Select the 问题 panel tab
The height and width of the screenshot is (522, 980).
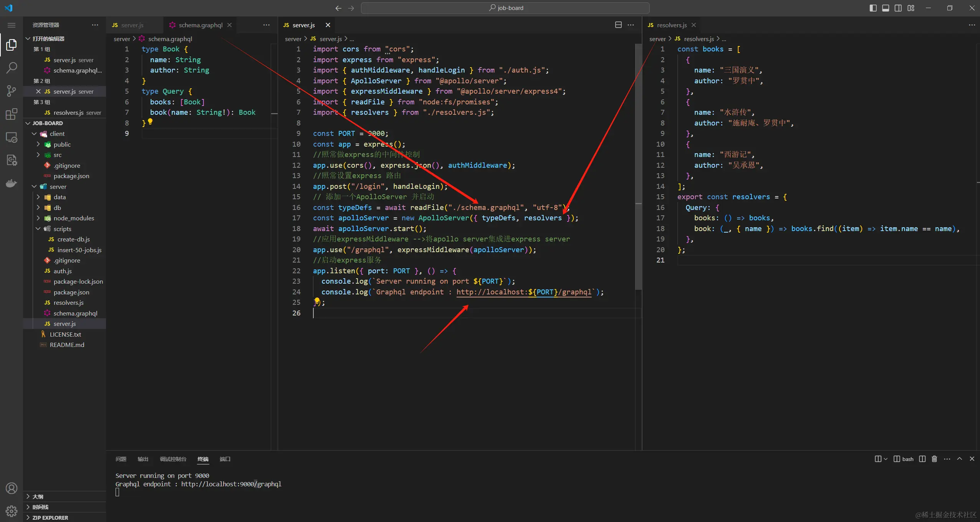click(x=121, y=459)
